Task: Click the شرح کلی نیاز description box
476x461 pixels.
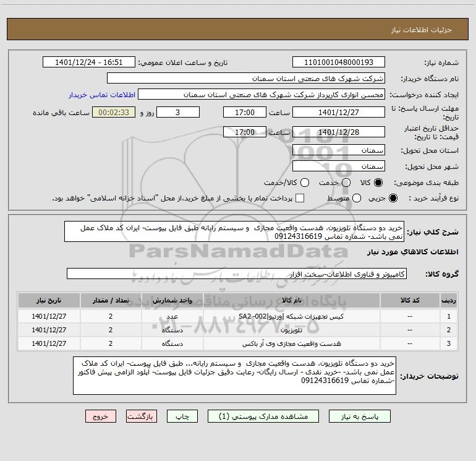Action: (x=234, y=232)
